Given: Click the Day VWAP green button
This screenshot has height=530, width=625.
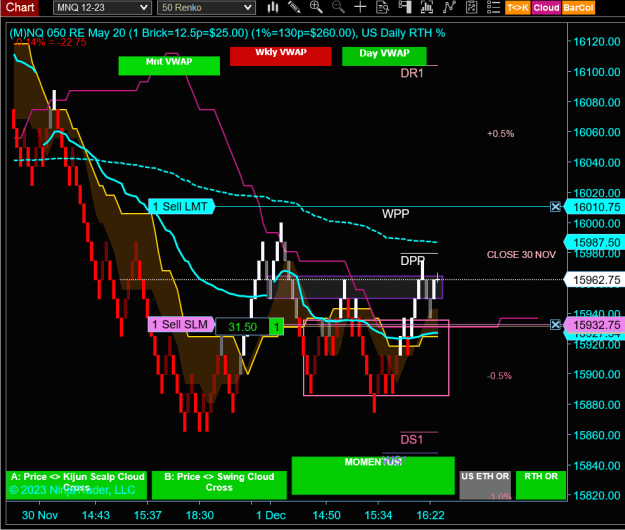Looking at the screenshot, I should pyautogui.click(x=384, y=56).
